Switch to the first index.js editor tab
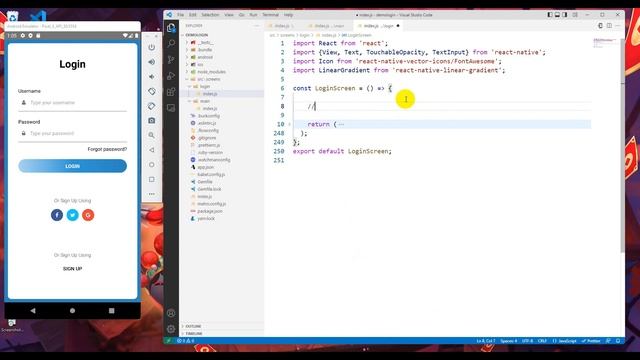This screenshot has width=640, height=360. pos(284,26)
